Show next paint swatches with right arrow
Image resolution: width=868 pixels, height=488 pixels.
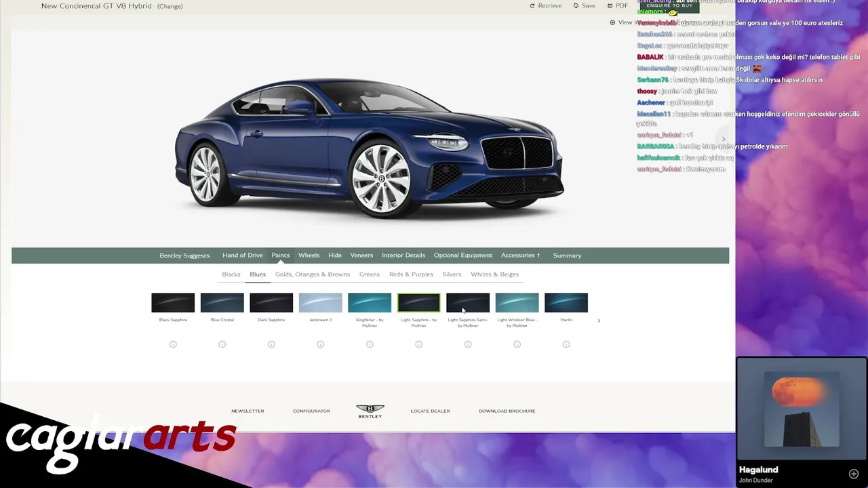599,321
